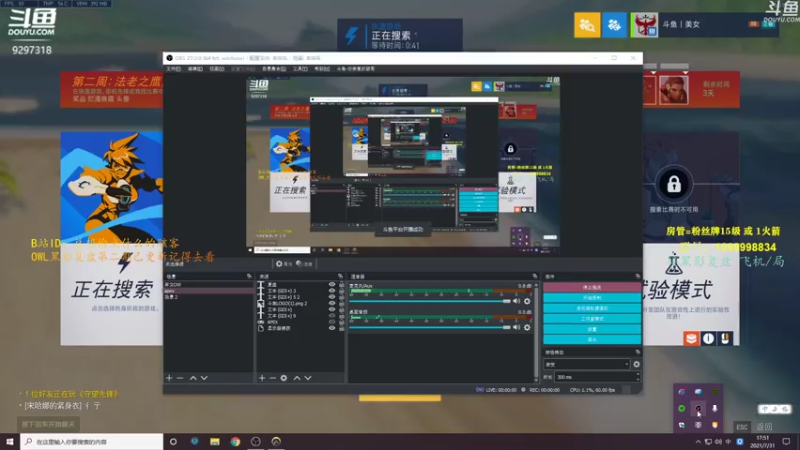800x450 pixels.
Task: Open File Explorer from the taskbar
Action: tap(215, 441)
